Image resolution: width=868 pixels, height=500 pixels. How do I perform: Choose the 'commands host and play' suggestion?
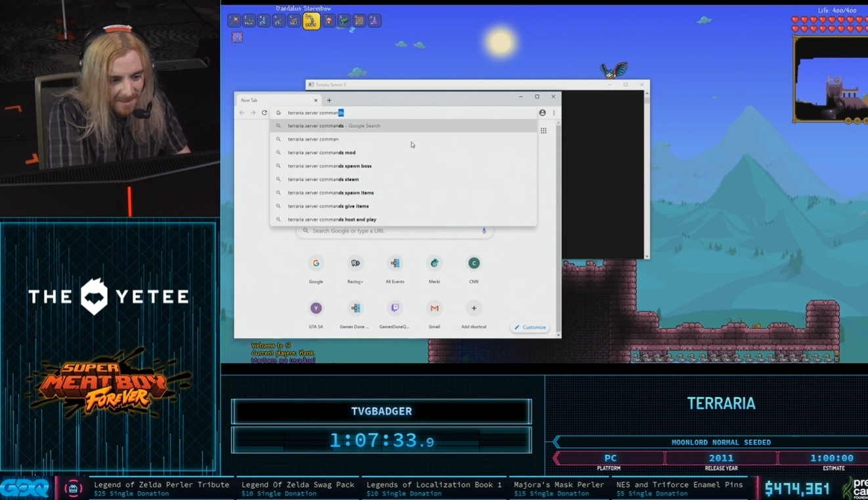tap(403, 219)
